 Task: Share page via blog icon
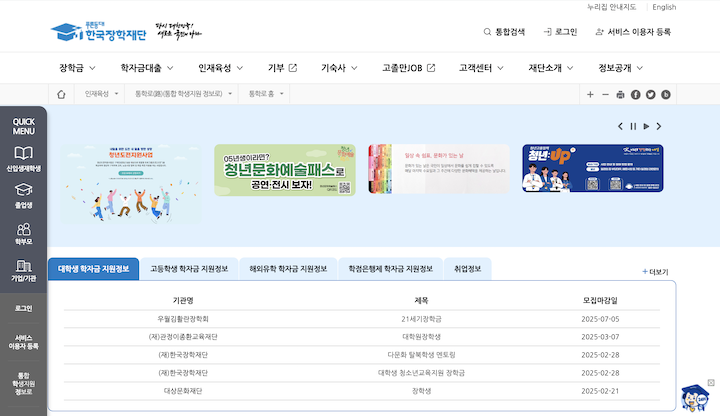pos(666,95)
